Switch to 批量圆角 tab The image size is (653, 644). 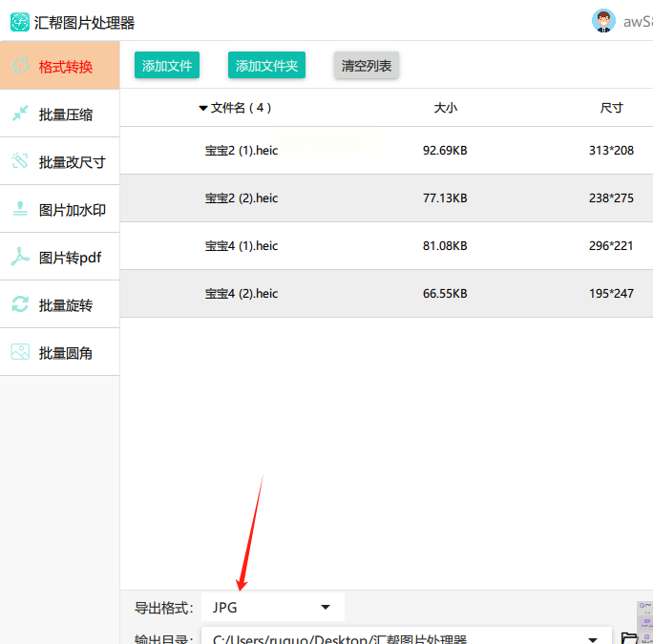pyautogui.click(x=60, y=352)
